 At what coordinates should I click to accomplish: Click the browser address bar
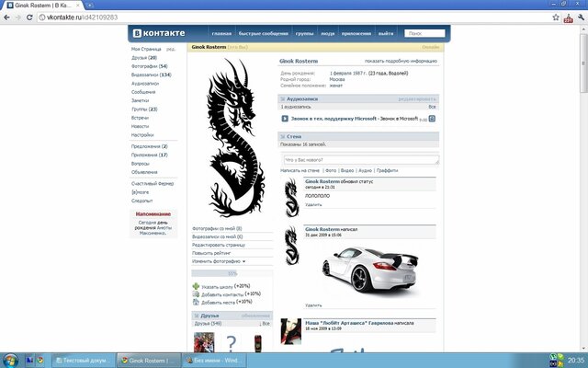click(292, 17)
